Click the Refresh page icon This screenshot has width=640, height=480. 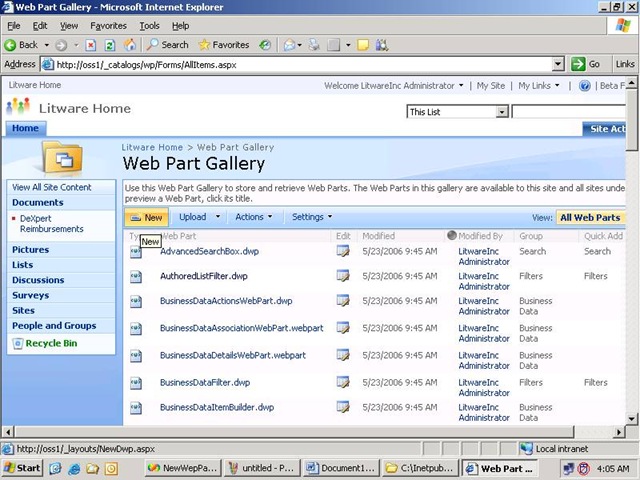click(110, 45)
